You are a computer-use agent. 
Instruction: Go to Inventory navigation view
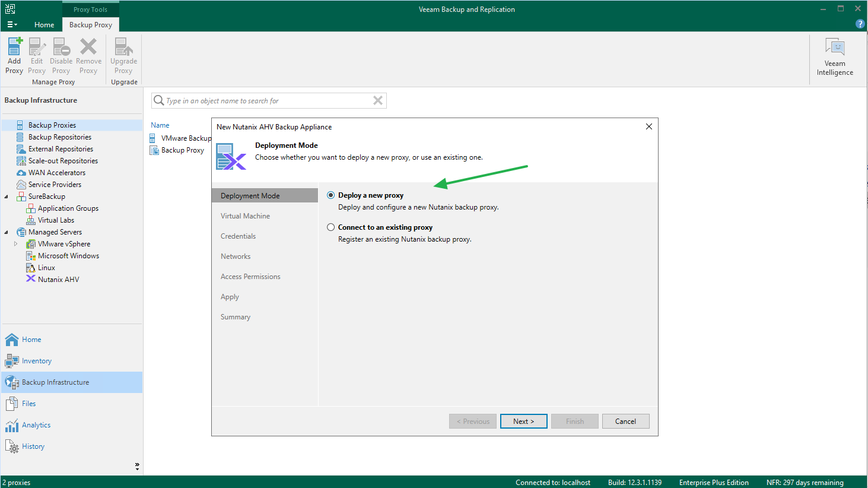click(x=71, y=361)
